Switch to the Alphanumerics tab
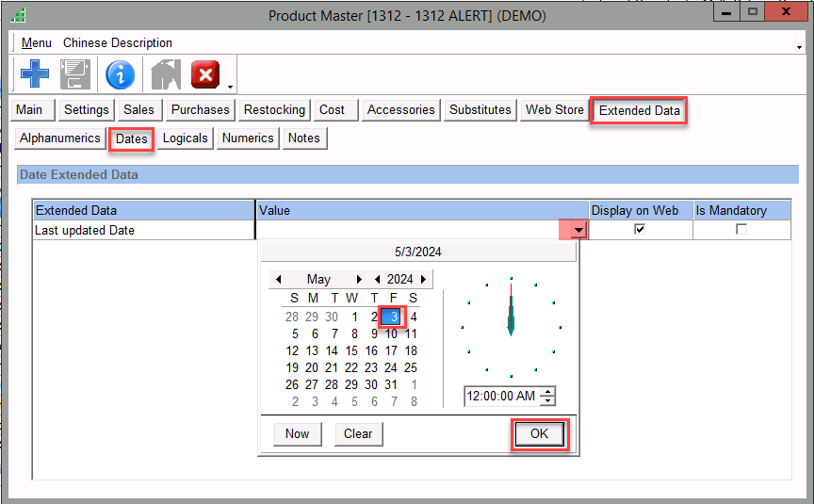814x504 pixels. pyautogui.click(x=59, y=138)
